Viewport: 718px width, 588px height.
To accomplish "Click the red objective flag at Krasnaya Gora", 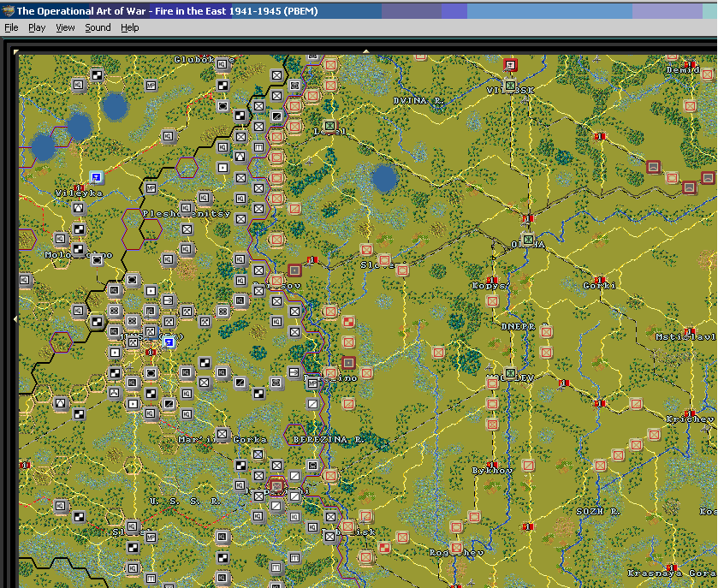I will (672, 567).
